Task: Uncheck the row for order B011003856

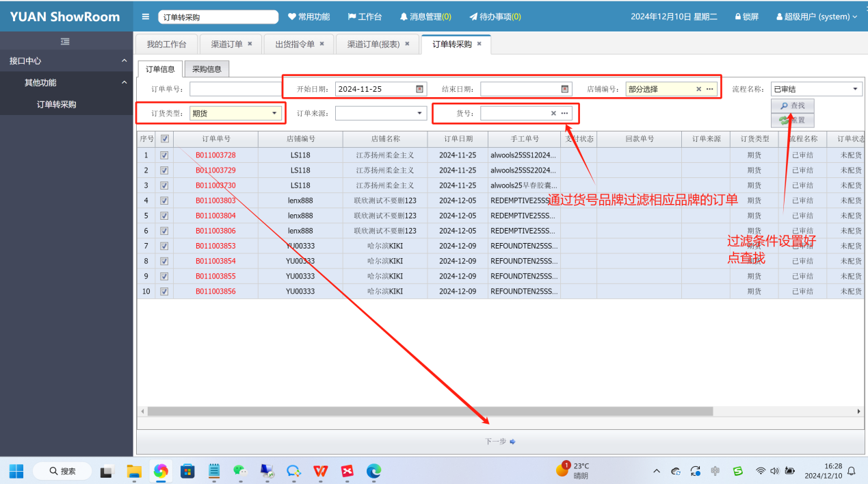Action: [164, 291]
